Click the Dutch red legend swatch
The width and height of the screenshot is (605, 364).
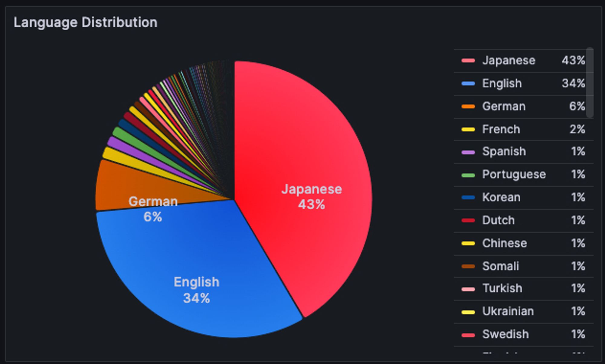[x=468, y=221]
